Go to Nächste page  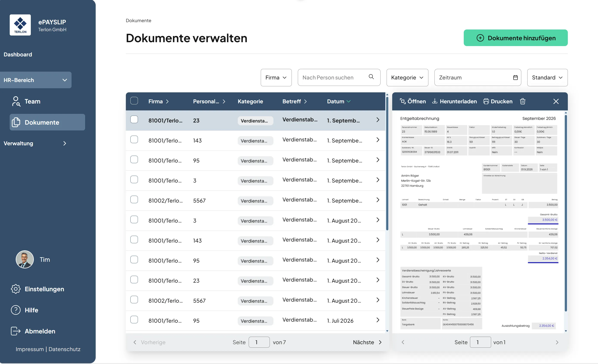367,342
